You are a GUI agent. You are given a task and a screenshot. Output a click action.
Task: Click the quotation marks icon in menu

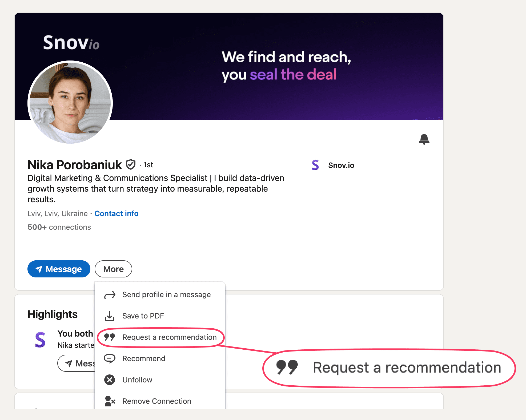click(110, 337)
